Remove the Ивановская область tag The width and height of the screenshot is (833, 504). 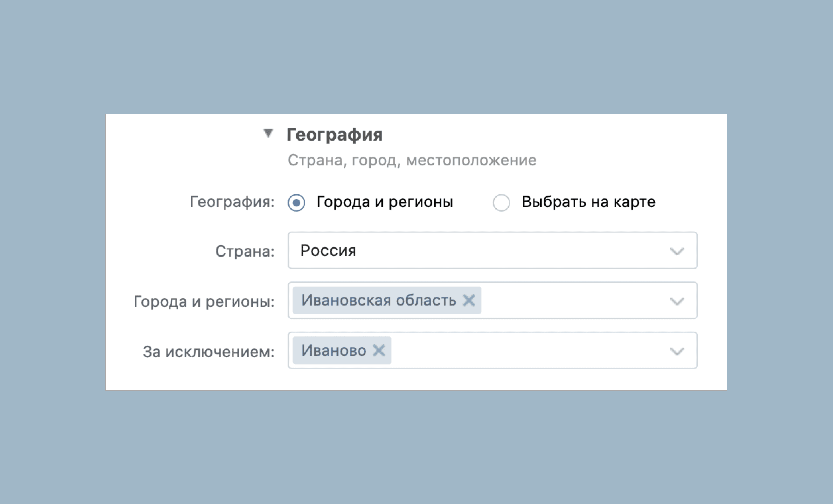tap(469, 300)
